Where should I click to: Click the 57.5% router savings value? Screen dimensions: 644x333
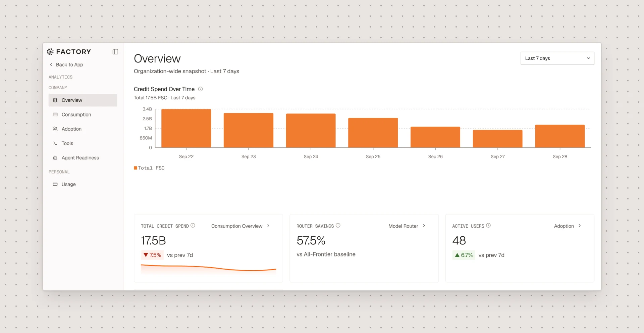coord(311,241)
